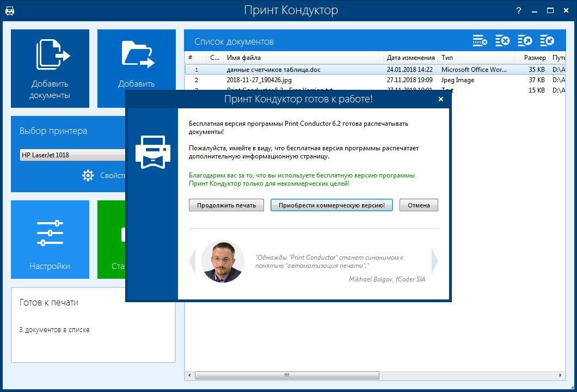This screenshot has width=577, height=392.
Task: Click the scrollbar left arrow
Action: click(x=189, y=376)
